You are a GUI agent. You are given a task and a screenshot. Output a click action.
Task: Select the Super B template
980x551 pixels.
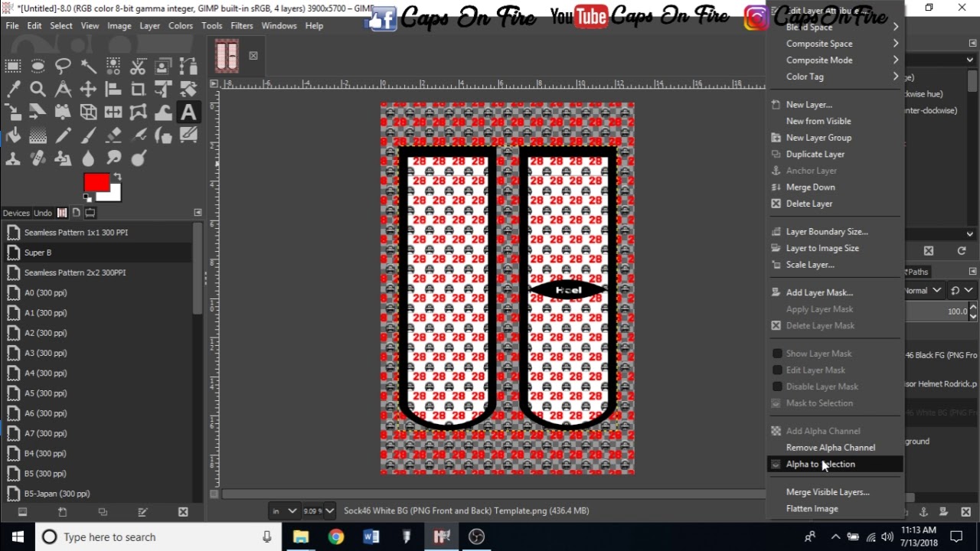pos(96,253)
